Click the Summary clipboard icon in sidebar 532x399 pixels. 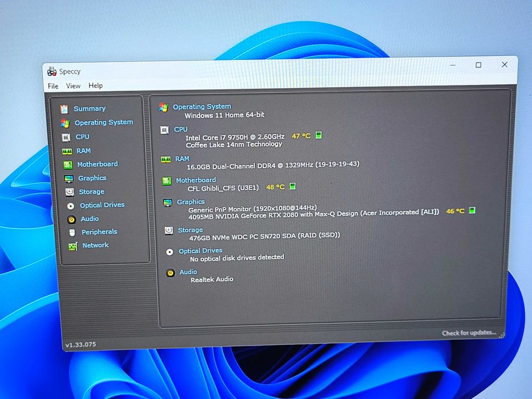coord(64,109)
